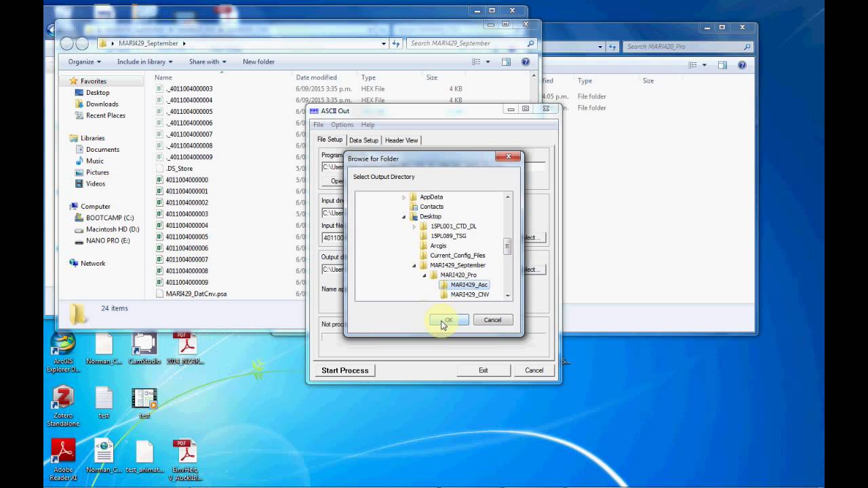Open the Music library
This screenshot has height=488, width=868.
(x=94, y=161)
